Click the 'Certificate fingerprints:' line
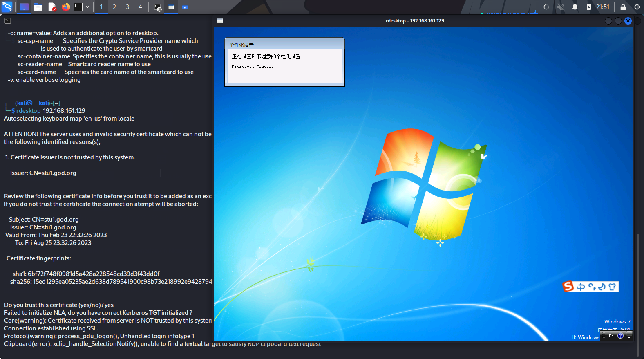644x359 pixels. click(x=39, y=258)
